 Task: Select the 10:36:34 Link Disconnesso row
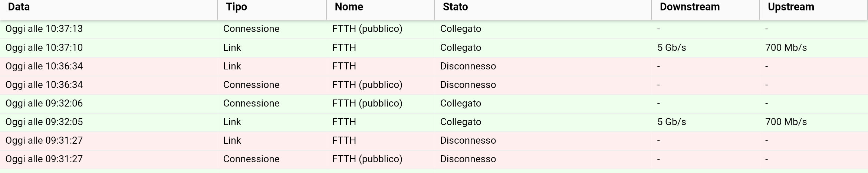434,66
